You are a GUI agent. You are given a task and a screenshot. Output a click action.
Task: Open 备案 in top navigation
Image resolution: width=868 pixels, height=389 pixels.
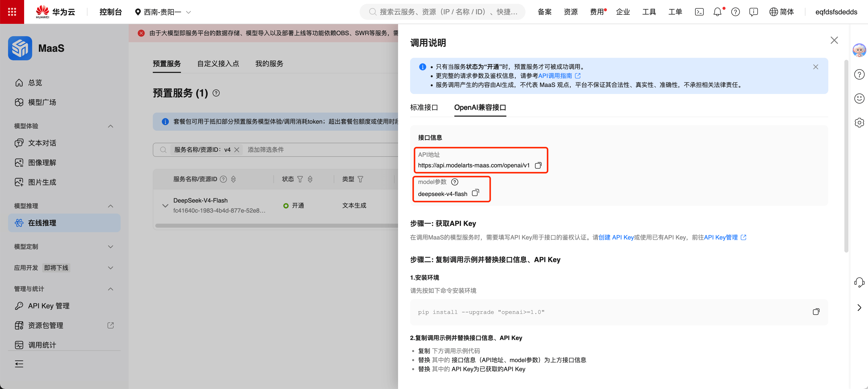point(545,12)
